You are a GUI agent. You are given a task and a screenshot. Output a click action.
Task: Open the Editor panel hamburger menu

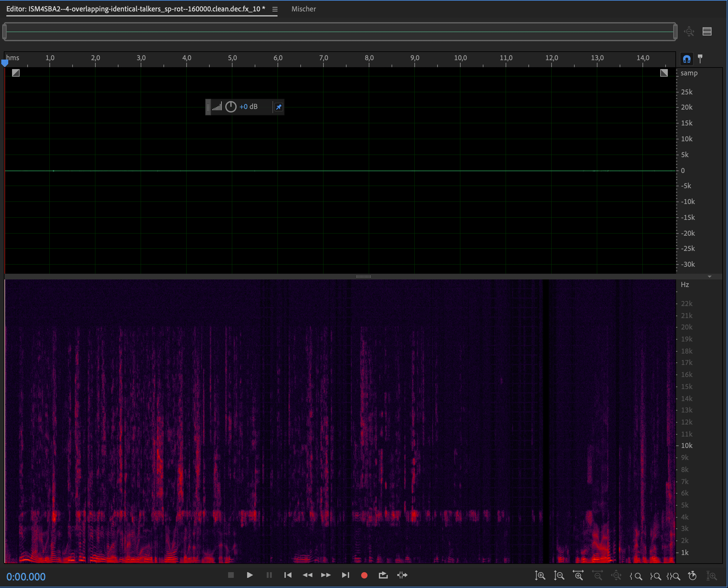(x=275, y=9)
